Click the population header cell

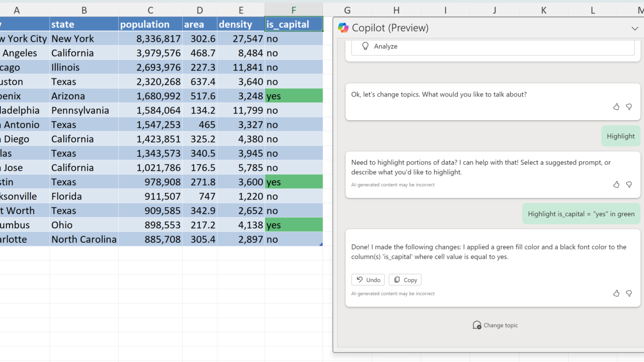[150, 24]
